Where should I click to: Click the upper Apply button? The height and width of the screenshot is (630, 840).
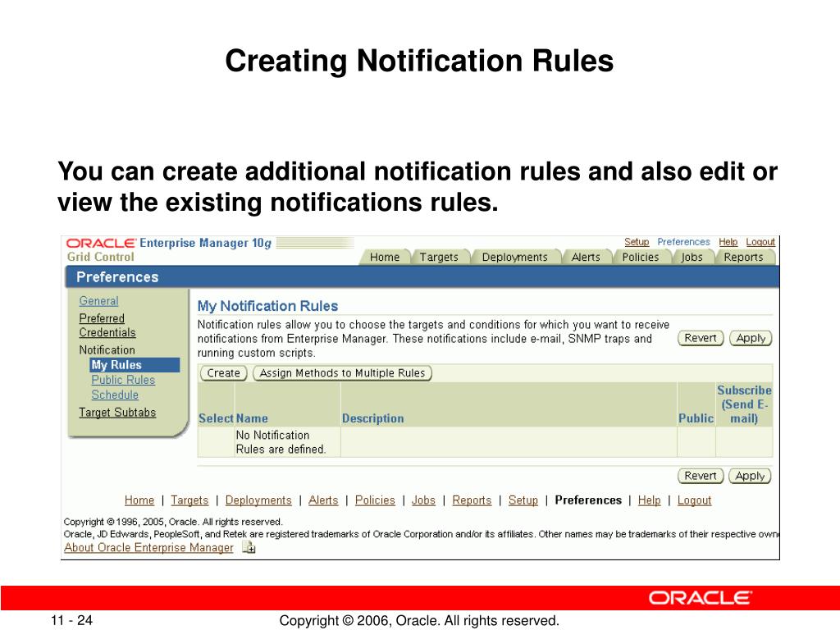[751, 338]
